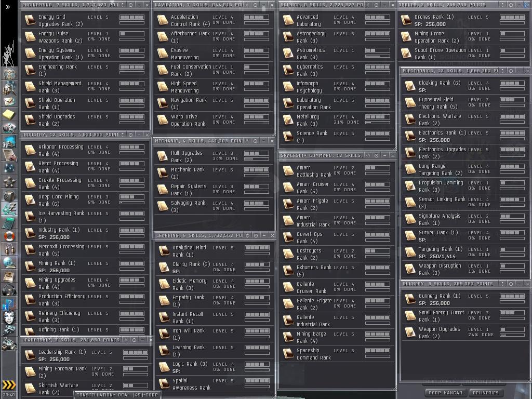Click the headphones icon in the sidebar
This screenshot has height=399, width=532.
pos(9,290)
